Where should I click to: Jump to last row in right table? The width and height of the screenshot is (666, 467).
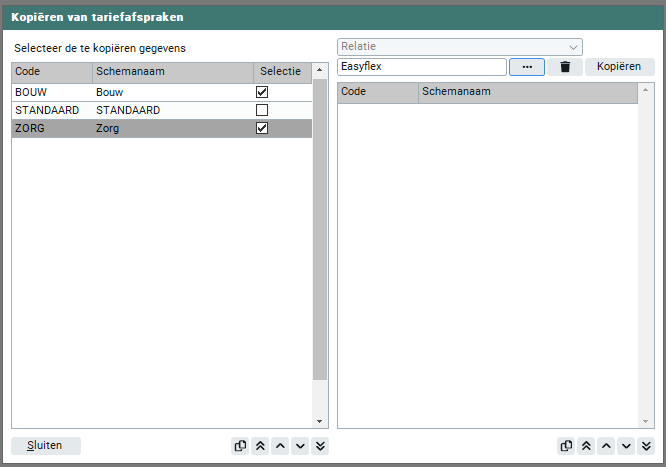point(646,446)
